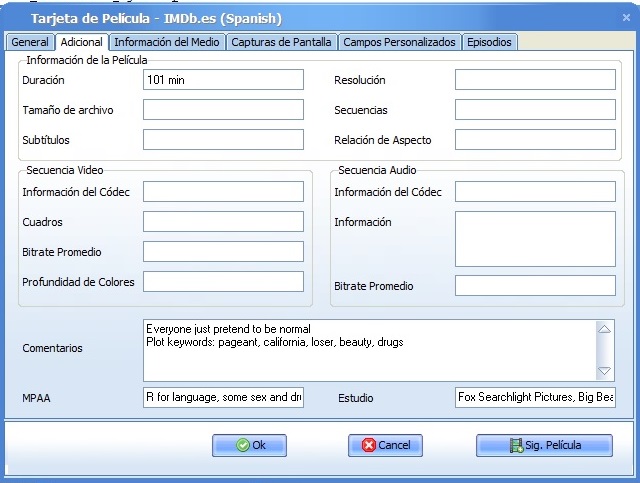Click the audio Información multiline box
This screenshot has height=483, width=640.
[535, 238]
